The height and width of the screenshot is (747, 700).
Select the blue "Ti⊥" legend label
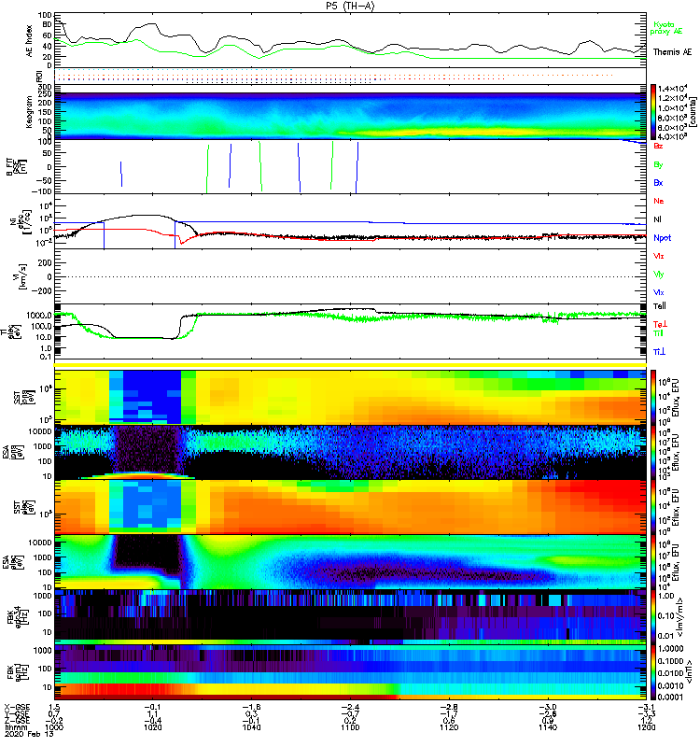[659, 352]
